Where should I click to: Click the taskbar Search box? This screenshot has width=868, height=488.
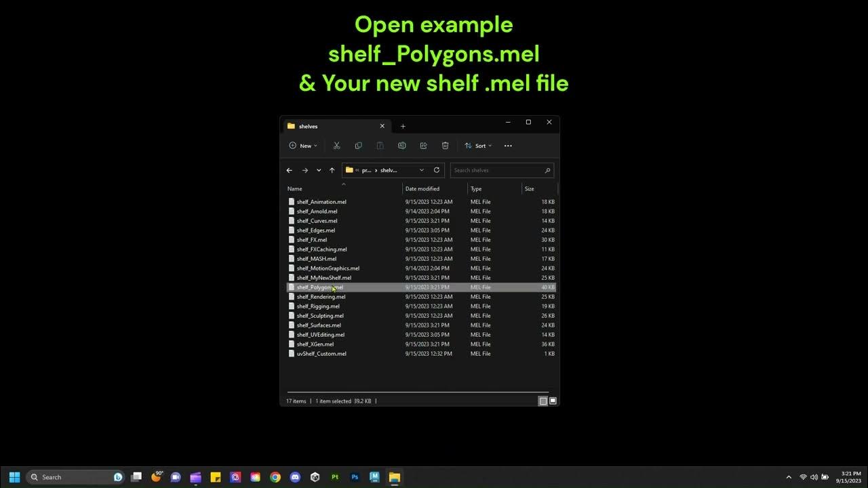click(75, 477)
